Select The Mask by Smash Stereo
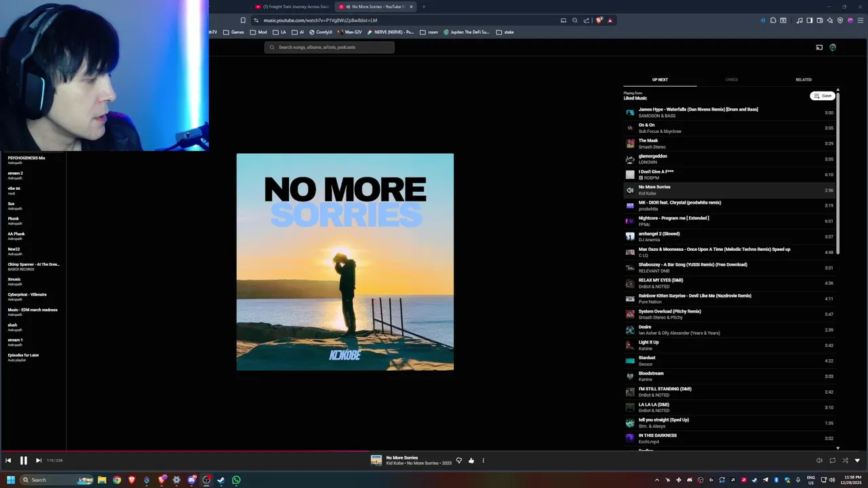Image resolution: width=868 pixels, height=488 pixels. pyautogui.click(x=729, y=143)
